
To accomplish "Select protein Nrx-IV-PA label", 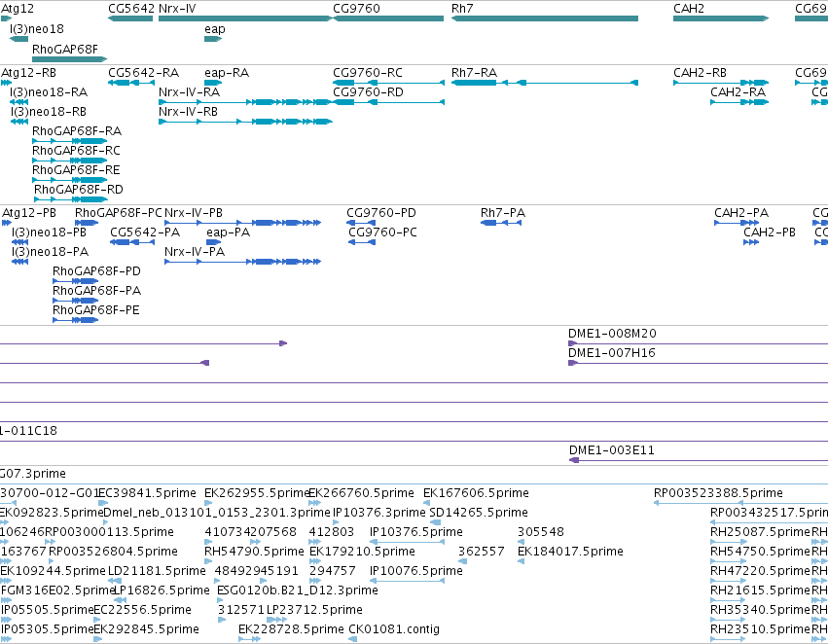I will [x=195, y=252].
